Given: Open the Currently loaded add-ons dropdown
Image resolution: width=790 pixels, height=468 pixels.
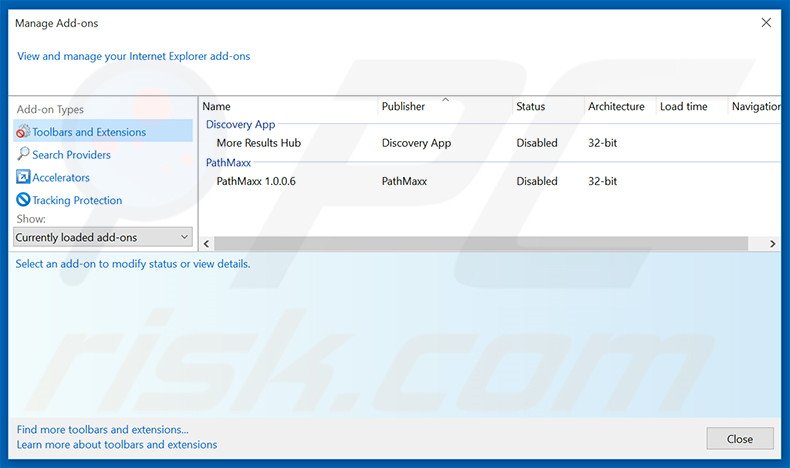Looking at the screenshot, I should click(103, 237).
